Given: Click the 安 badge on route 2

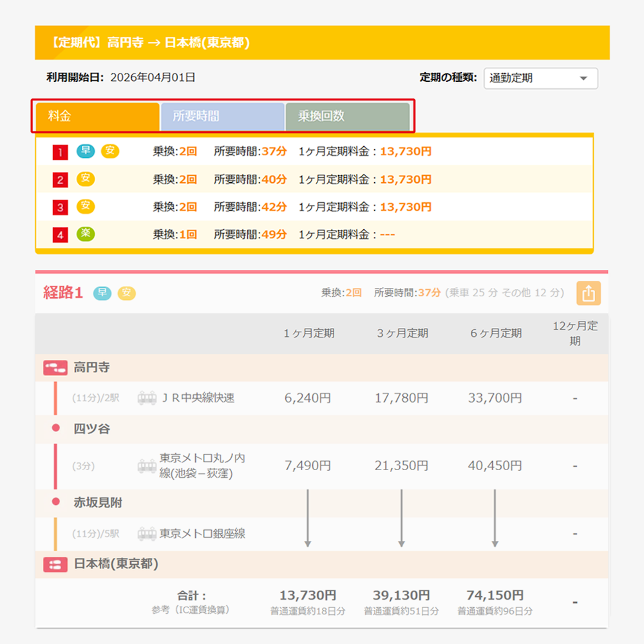Looking at the screenshot, I should point(84,180).
